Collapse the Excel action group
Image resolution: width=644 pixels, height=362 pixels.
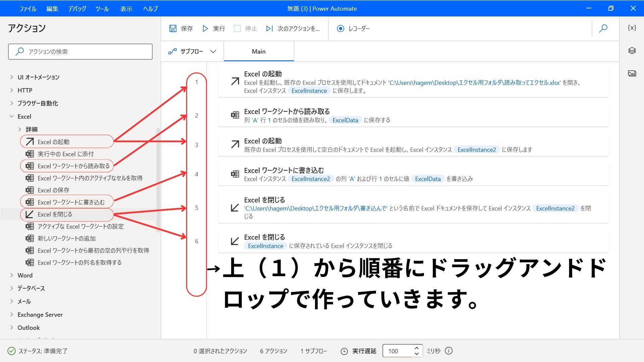click(x=11, y=116)
